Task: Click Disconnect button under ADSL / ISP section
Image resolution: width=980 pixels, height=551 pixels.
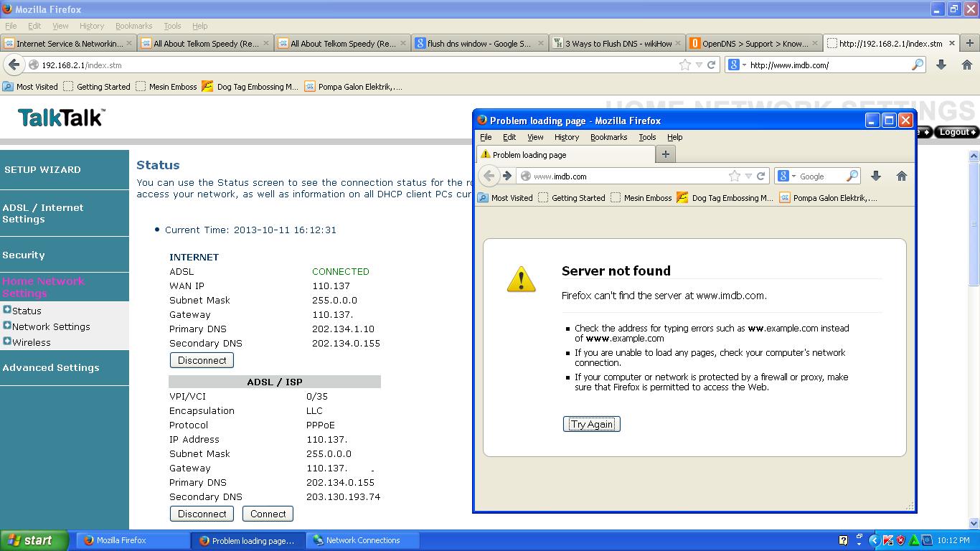Action: point(202,514)
